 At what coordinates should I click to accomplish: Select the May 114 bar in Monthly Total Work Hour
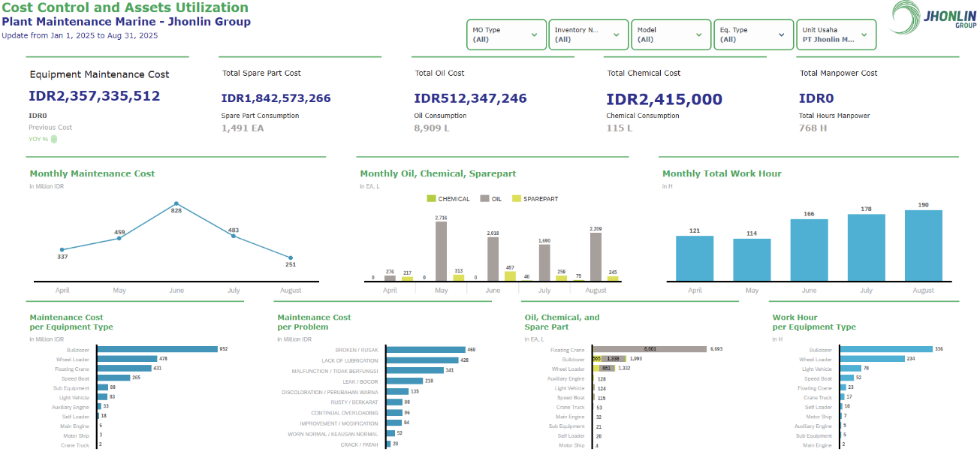click(x=752, y=260)
